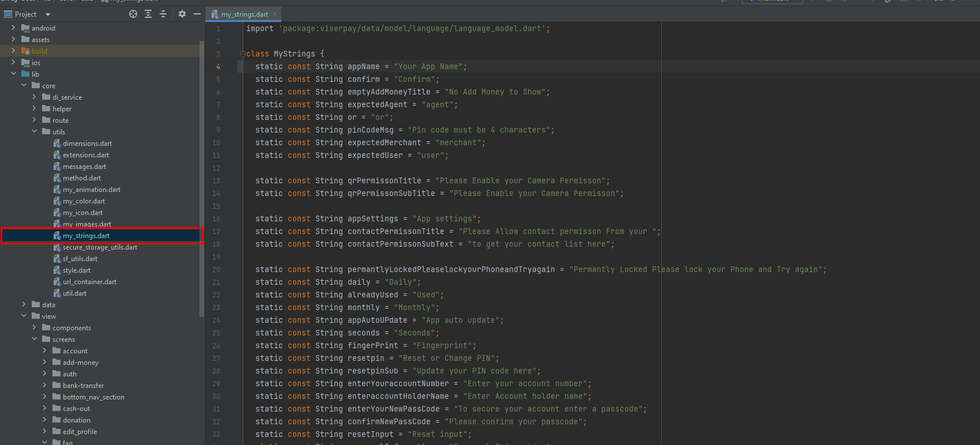Click the Collapse All icon in Project panel
This screenshot has width=980, height=445.
point(163,14)
